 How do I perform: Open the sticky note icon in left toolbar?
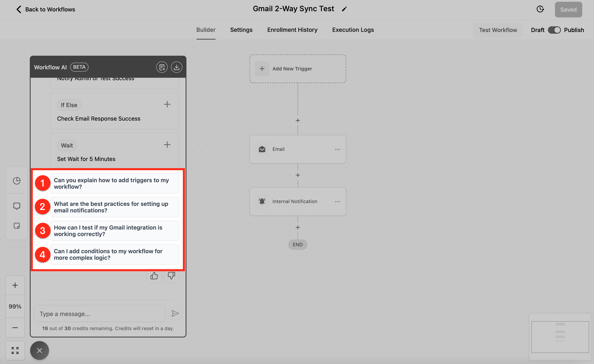17,226
